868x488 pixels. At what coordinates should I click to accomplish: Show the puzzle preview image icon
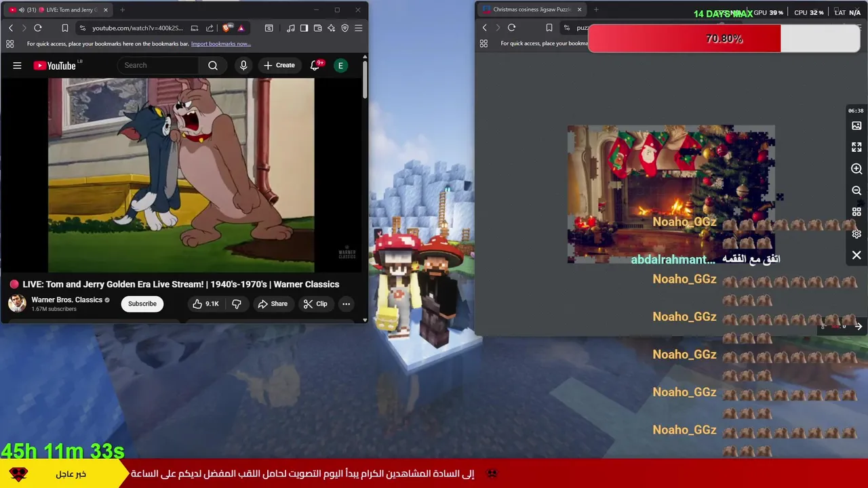coord(856,125)
